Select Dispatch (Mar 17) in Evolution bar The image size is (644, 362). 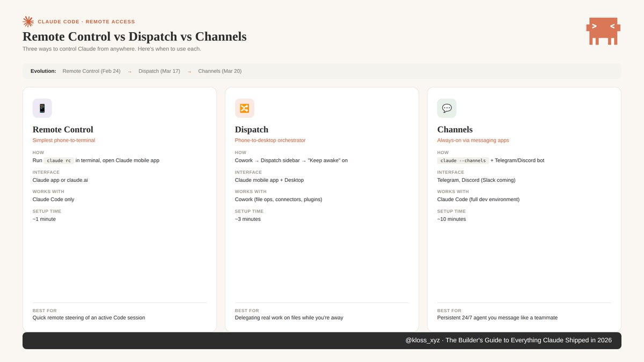[159, 71]
